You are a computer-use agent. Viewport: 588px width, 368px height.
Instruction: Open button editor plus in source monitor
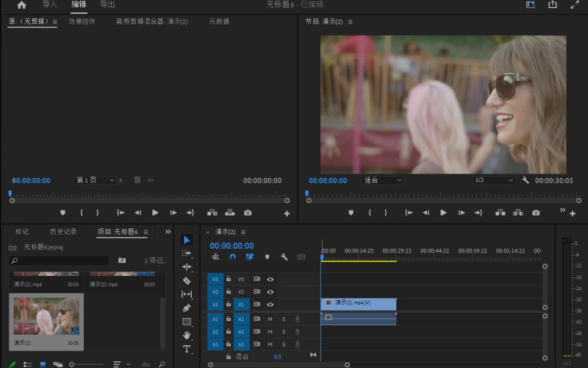pyautogui.click(x=287, y=213)
